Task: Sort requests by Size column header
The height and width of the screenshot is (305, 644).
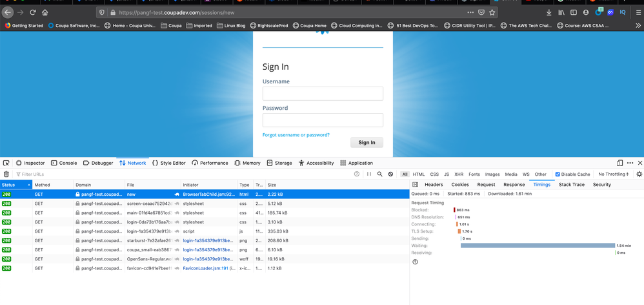Action: click(337, 185)
